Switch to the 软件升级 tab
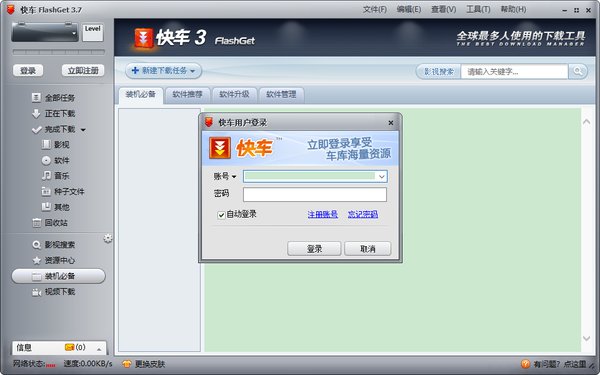Image resolution: width=600 pixels, height=375 pixels. coord(234,95)
